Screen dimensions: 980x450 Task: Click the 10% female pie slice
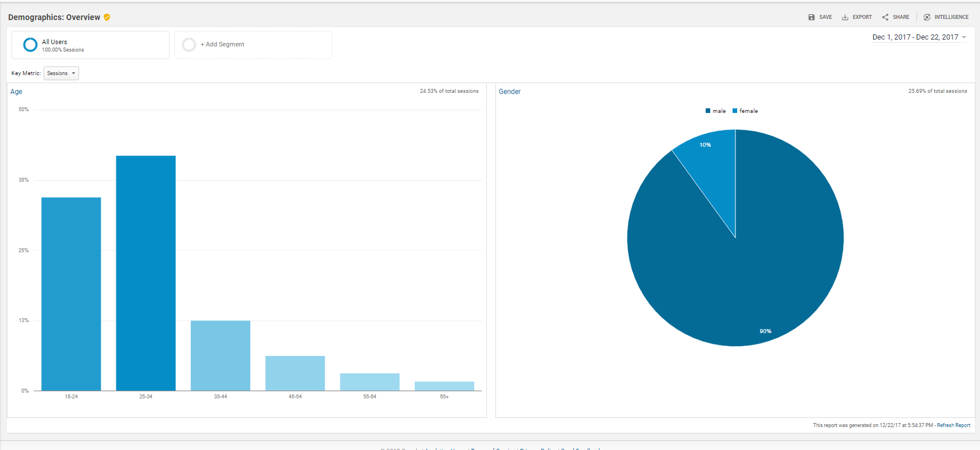pyautogui.click(x=711, y=161)
